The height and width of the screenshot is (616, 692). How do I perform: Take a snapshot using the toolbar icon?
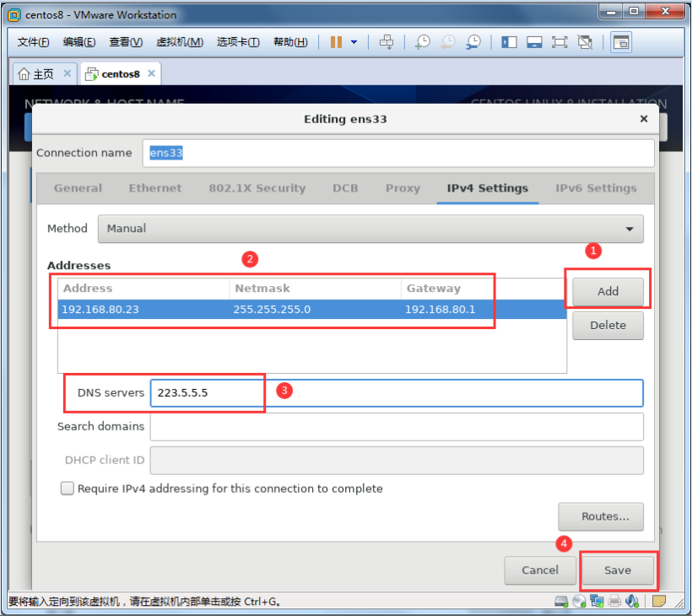(423, 42)
